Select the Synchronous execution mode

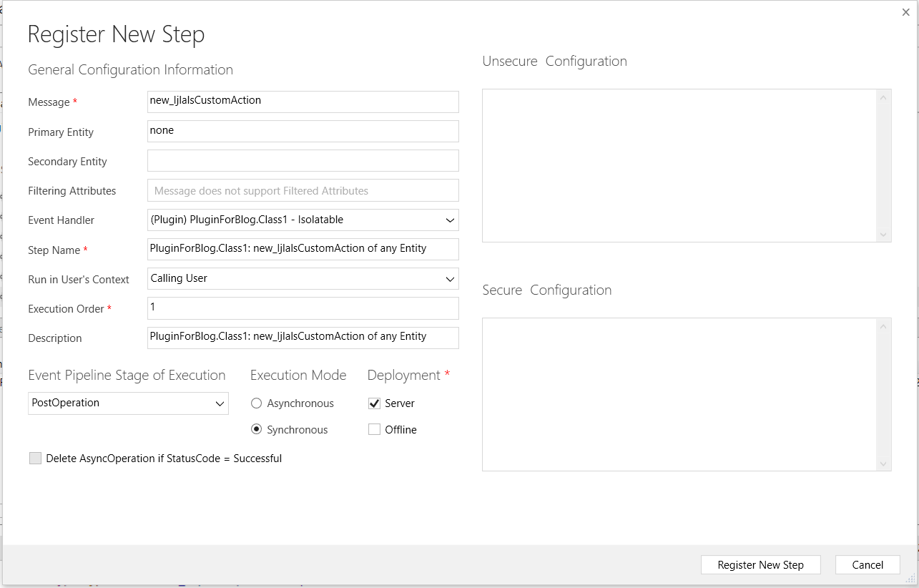257,430
